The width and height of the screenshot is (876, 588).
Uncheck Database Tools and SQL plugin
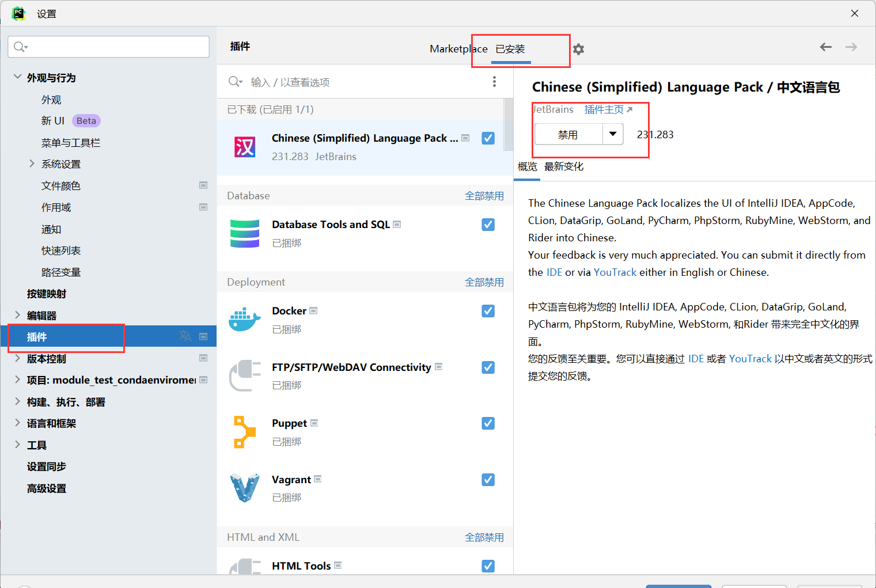488,225
